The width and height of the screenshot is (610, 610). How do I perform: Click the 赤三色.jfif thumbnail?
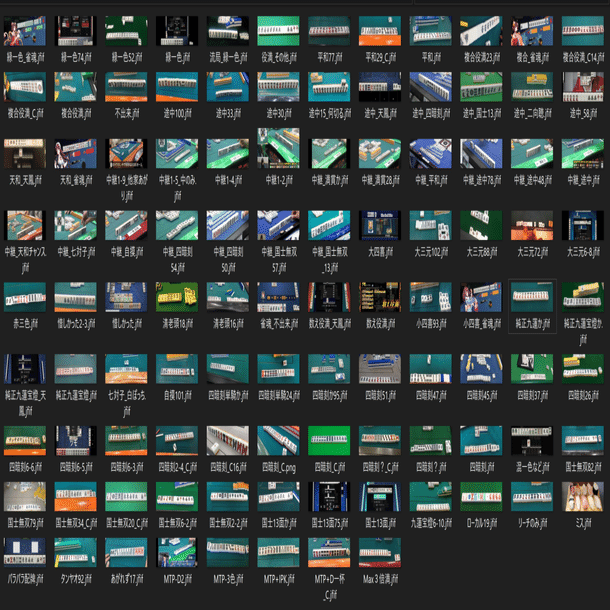(x=25, y=297)
